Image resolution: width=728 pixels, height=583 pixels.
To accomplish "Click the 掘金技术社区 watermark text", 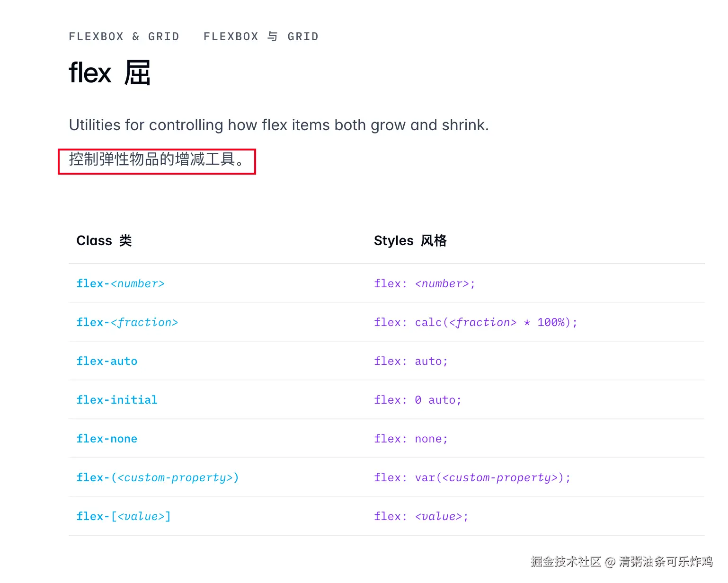I will click(x=566, y=562).
